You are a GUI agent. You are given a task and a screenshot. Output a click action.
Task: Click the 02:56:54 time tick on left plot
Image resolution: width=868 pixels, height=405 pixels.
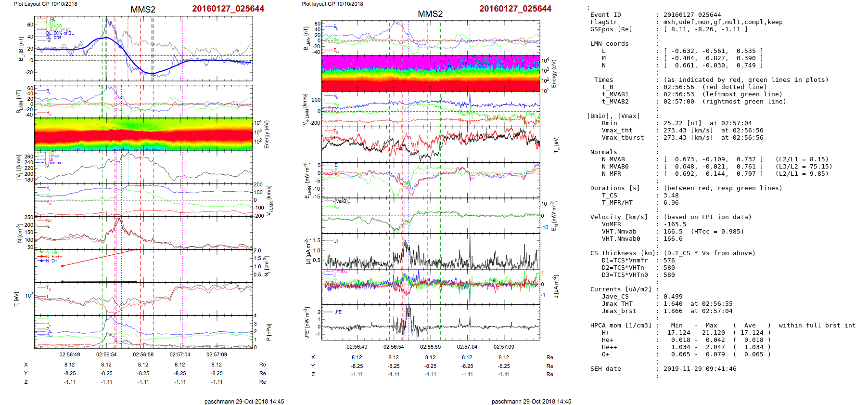tap(106, 354)
